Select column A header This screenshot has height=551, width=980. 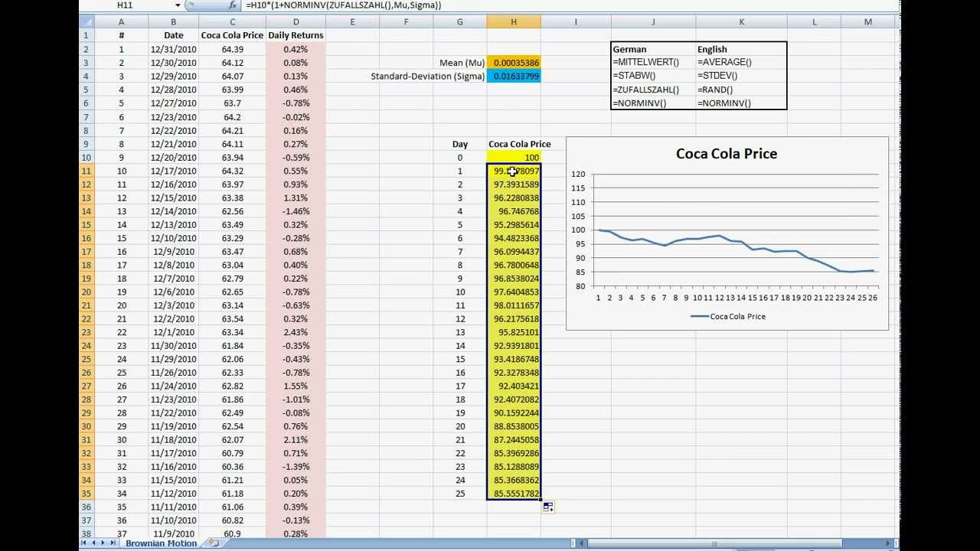point(120,22)
